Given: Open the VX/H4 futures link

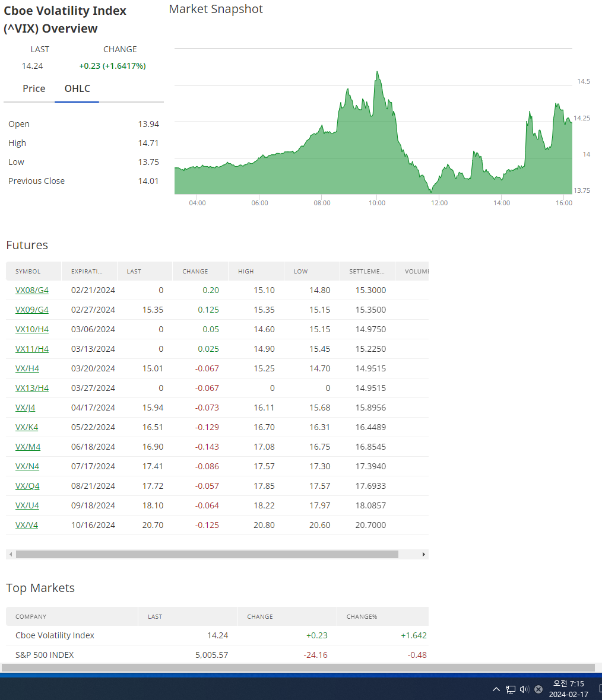Looking at the screenshot, I should (x=27, y=369).
